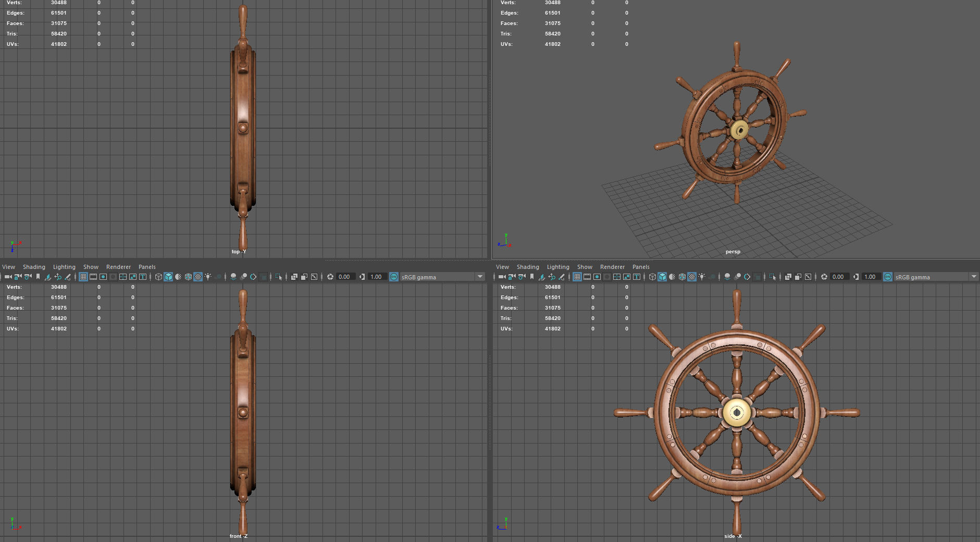Viewport: 980px width, 542px height.
Task: Click the ship wheel brass hub in side view
Action: pos(737,413)
